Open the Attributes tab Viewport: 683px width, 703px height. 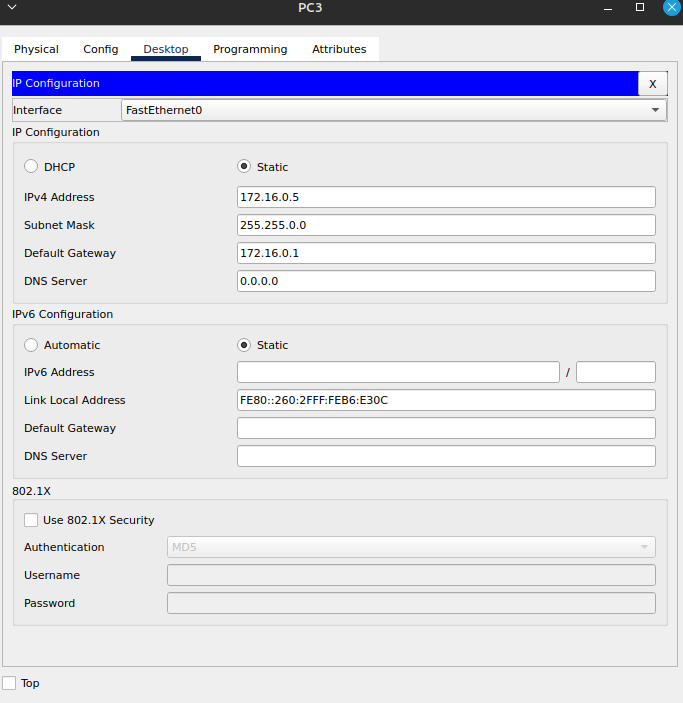339,49
